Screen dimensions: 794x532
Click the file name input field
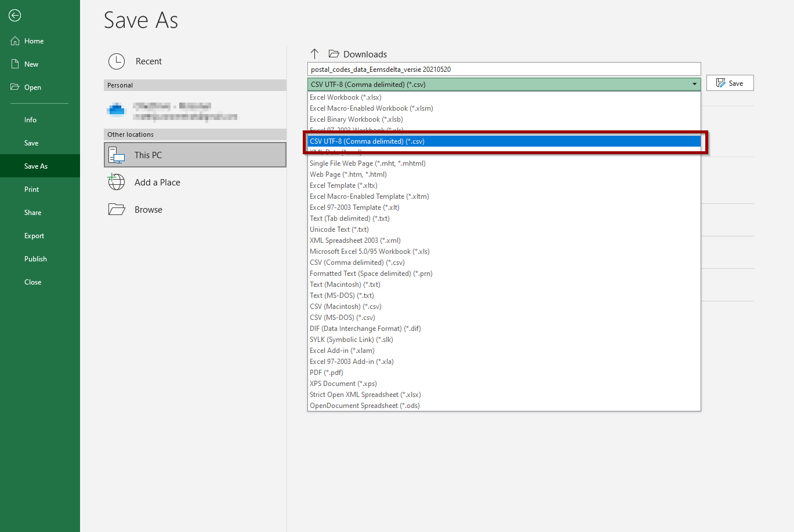(504, 69)
